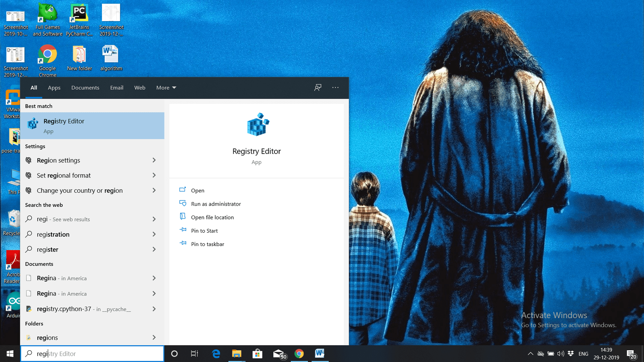Image resolution: width=644 pixels, height=362 pixels.
Task: Expand registry.cpython-37 result arrow
Action: point(154,309)
